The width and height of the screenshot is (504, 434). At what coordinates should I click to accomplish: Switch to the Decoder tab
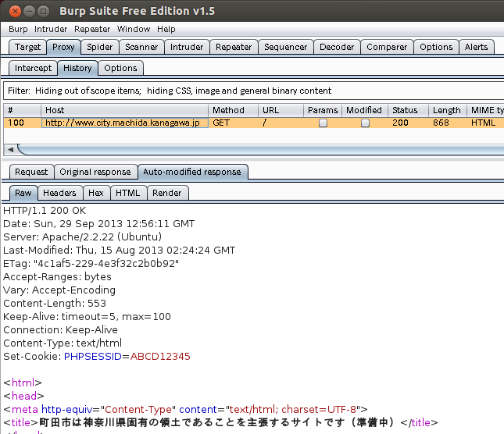[x=337, y=47]
